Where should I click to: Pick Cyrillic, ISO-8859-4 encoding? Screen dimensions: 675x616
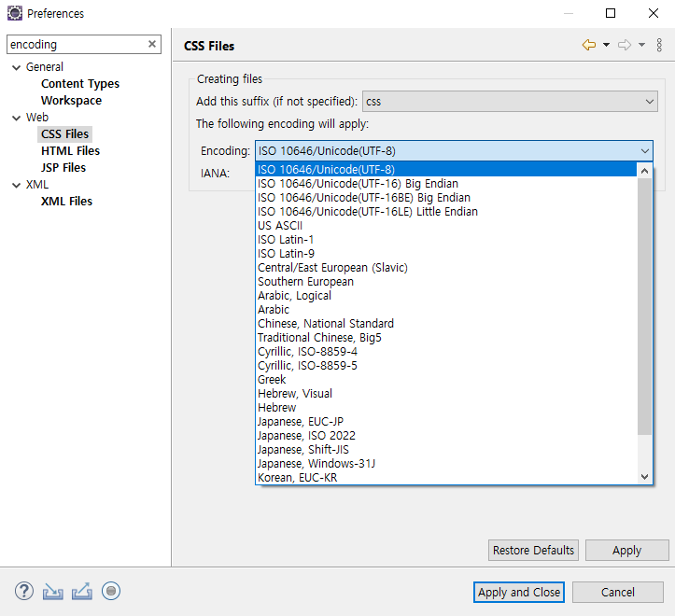[446, 351]
